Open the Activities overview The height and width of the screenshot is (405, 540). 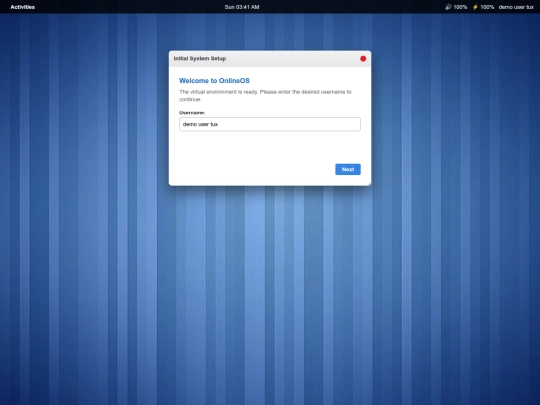[22, 7]
